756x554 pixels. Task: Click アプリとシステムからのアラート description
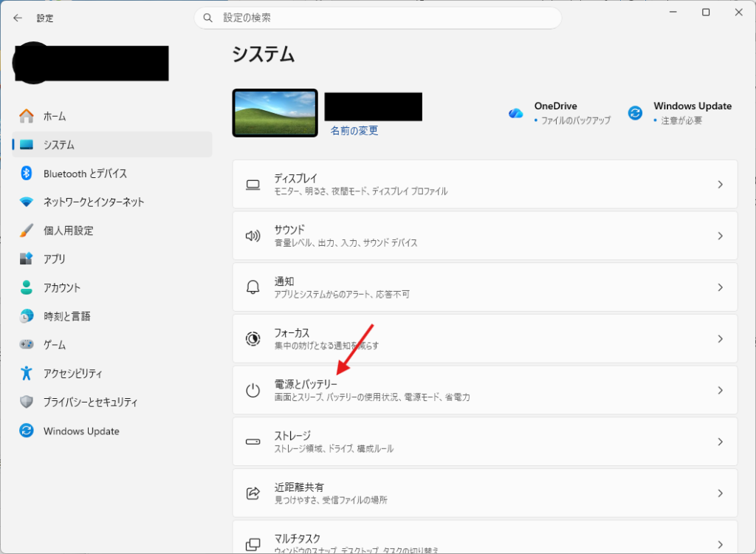click(x=342, y=294)
